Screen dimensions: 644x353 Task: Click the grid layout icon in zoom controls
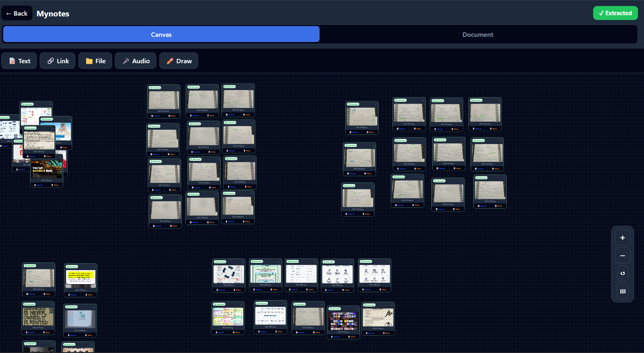click(622, 291)
